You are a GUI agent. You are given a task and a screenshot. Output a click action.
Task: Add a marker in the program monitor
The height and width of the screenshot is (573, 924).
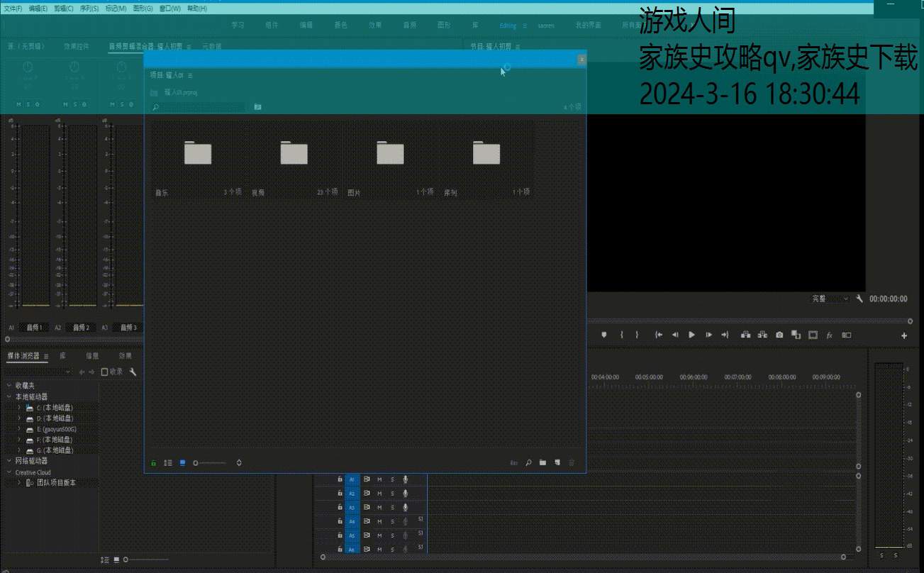[x=604, y=335]
